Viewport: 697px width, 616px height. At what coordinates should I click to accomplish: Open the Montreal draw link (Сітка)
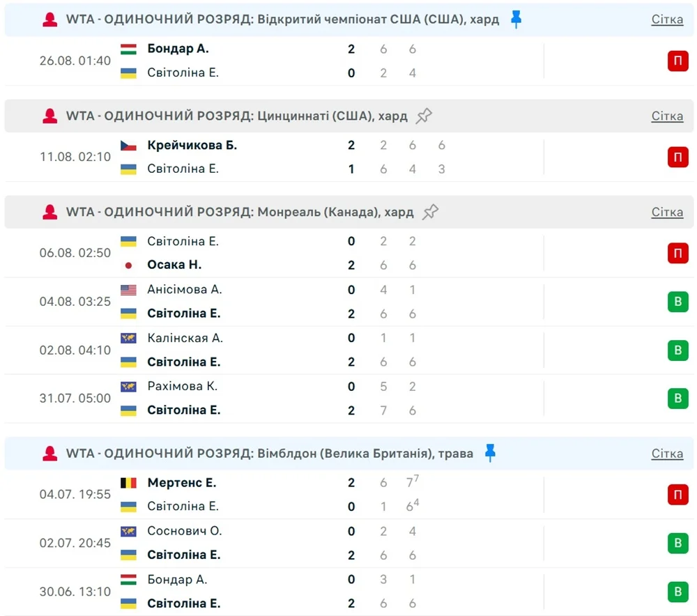click(667, 212)
